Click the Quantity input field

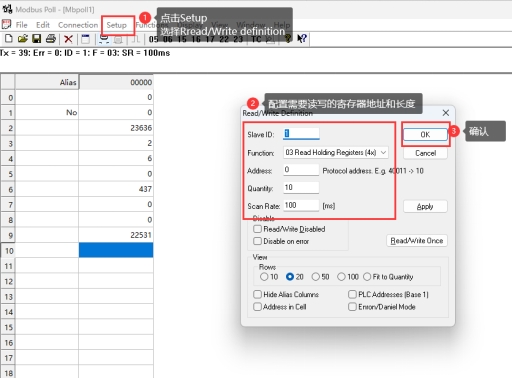tap(301, 187)
